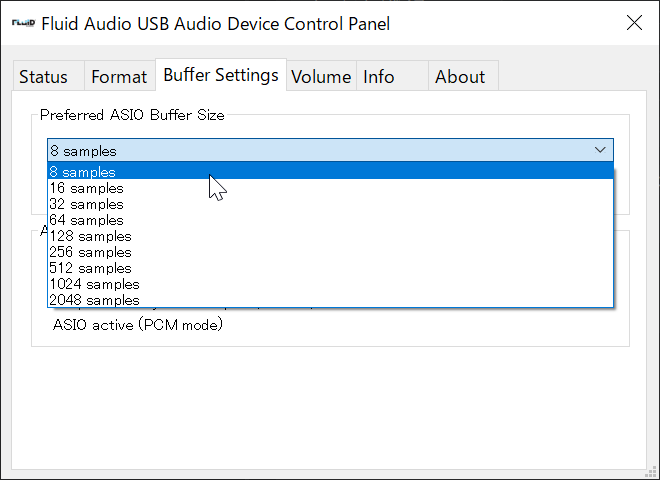The width and height of the screenshot is (660, 480).
Task: Collapse the buffer size dropdown arrow
Action: point(600,150)
